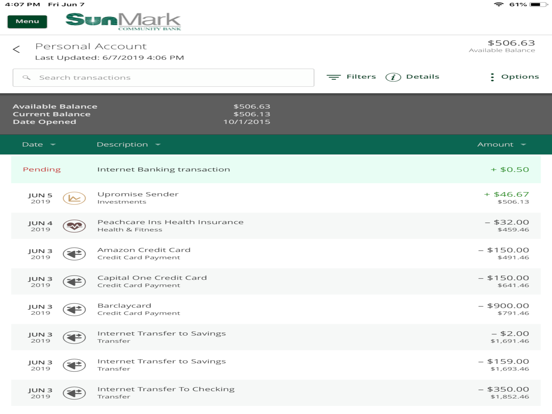Image resolution: width=552 pixels, height=414 pixels.
Task: Open Internet Transfer To Checking transaction
Action: tap(276, 393)
